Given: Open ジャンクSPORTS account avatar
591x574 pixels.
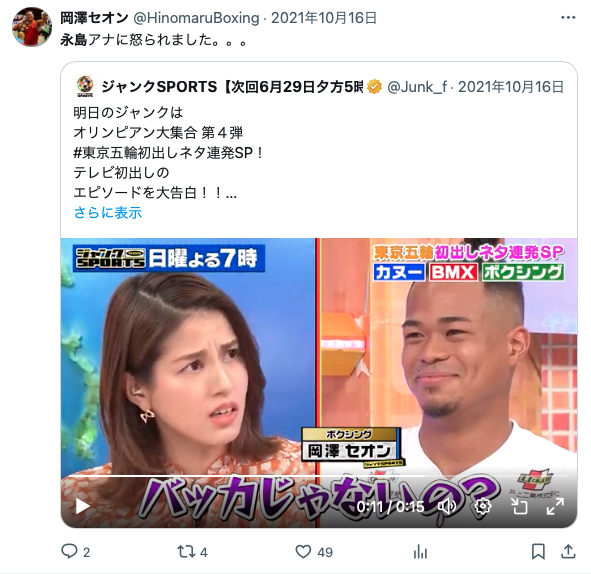Looking at the screenshot, I should point(85,87).
